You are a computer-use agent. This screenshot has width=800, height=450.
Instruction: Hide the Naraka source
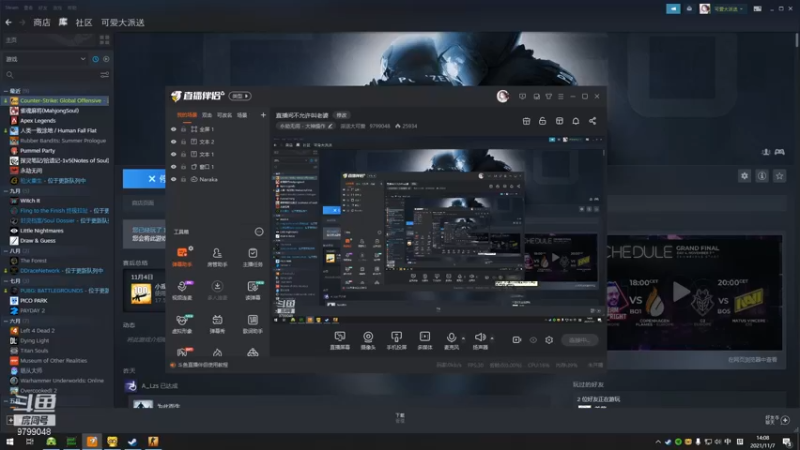pos(173,180)
